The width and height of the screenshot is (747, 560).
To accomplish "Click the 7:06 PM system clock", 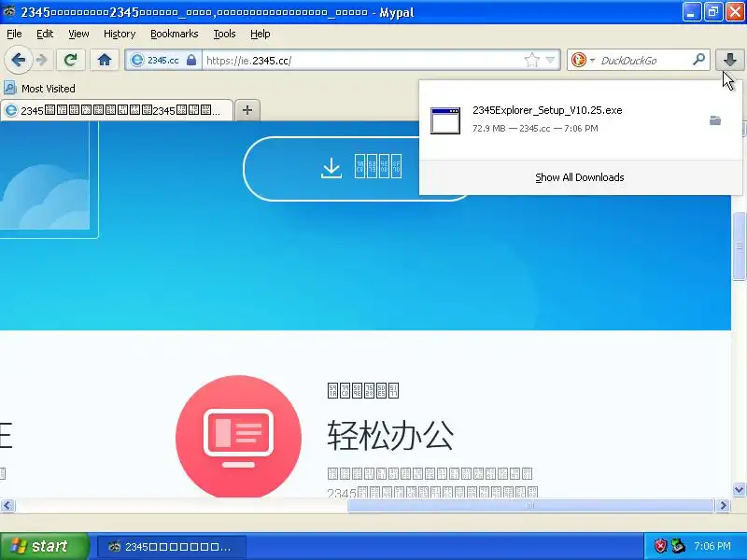I will (x=712, y=546).
